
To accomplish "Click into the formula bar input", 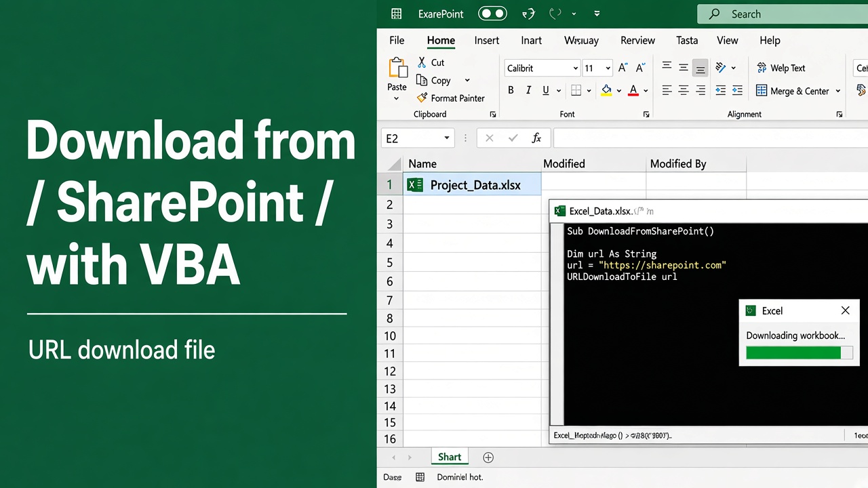I will 711,138.
